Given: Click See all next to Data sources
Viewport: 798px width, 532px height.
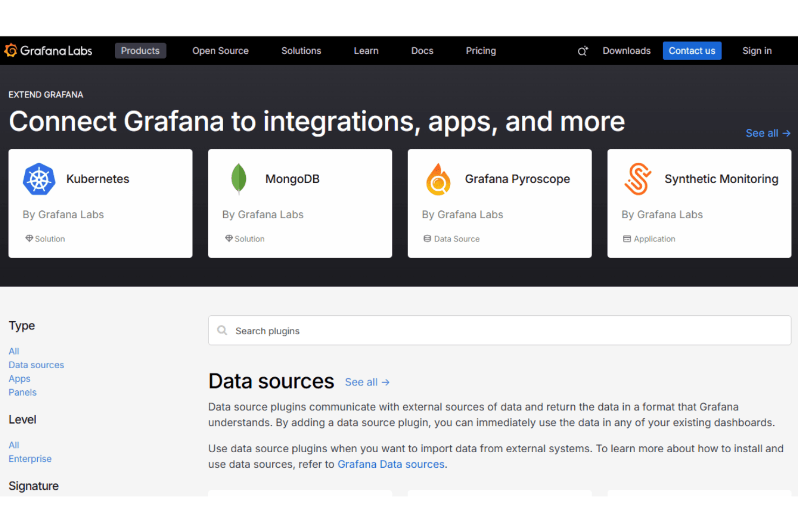Looking at the screenshot, I should coord(367,382).
